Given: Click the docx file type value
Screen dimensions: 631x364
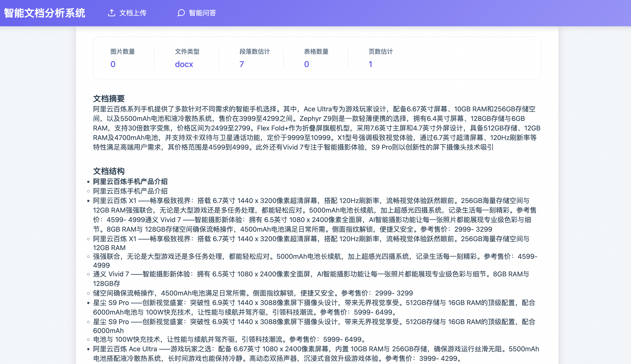Looking at the screenshot, I should (184, 64).
